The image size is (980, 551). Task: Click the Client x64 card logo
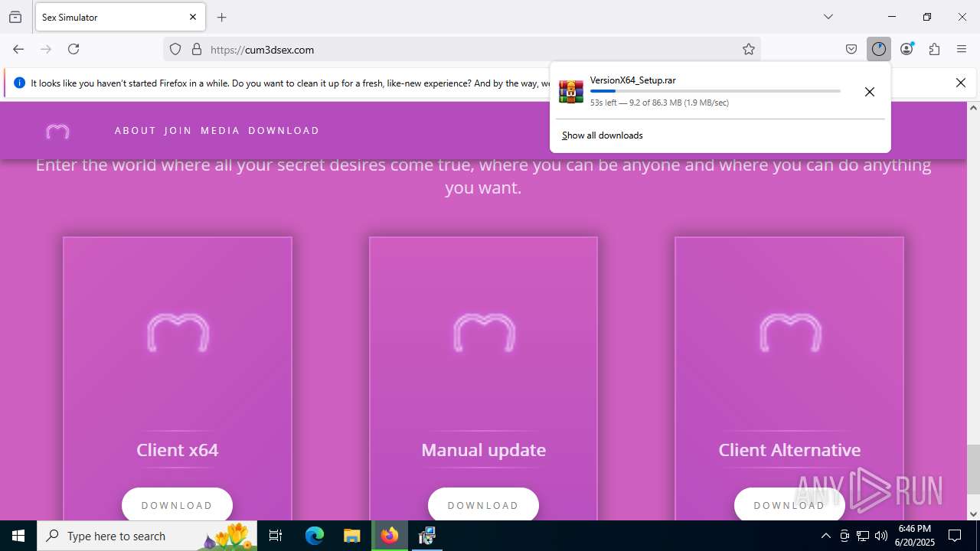(x=178, y=333)
